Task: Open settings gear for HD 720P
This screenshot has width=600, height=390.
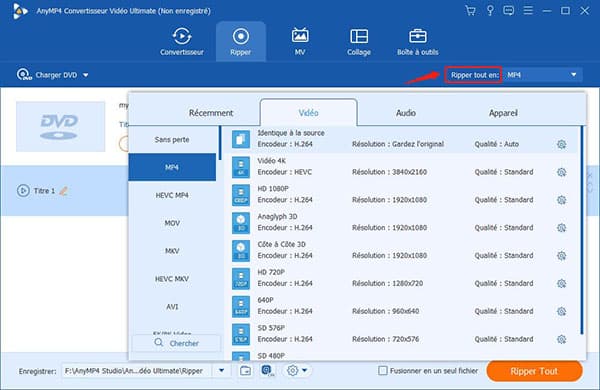Action: [561, 284]
